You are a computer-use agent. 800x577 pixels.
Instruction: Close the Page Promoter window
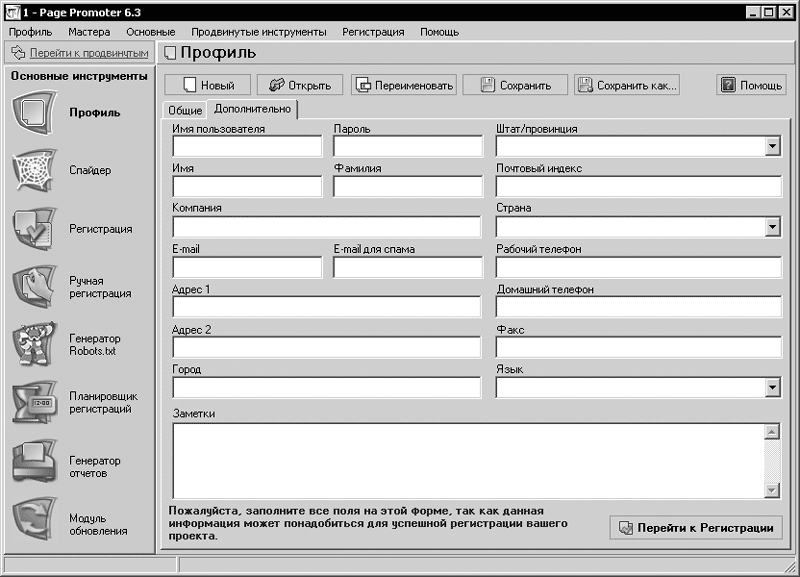(786, 12)
